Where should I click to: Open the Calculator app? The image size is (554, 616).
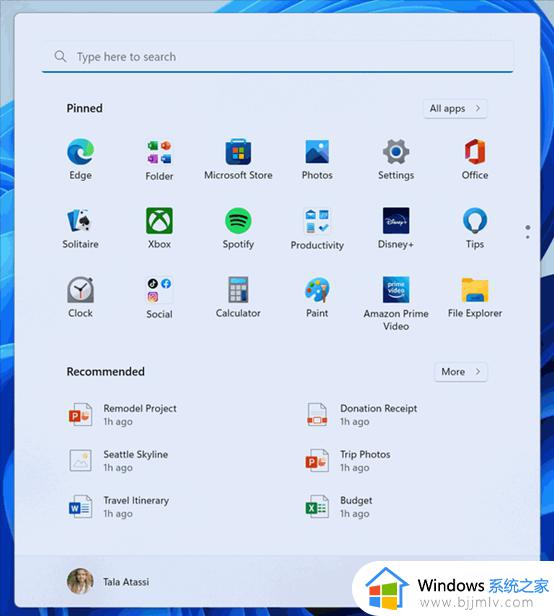(238, 297)
